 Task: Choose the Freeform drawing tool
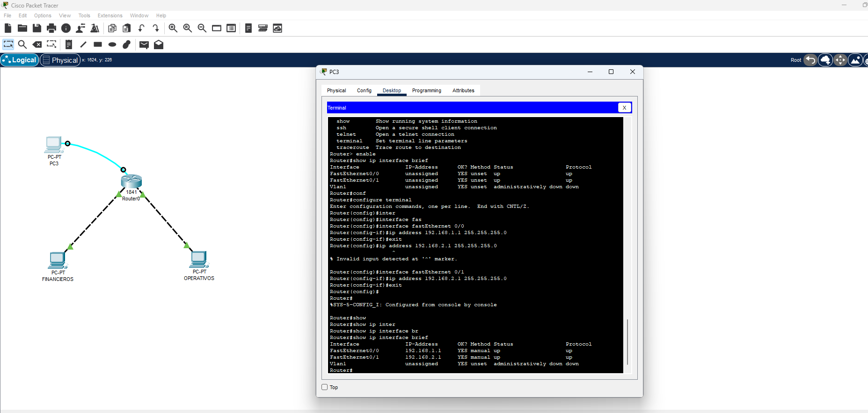[x=127, y=44]
